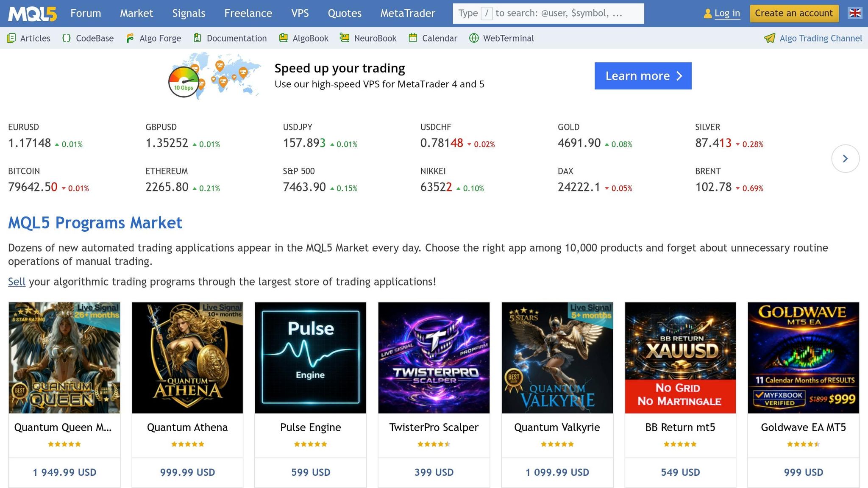Click the Log in link
868x488 pixels.
[x=727, y=13]
